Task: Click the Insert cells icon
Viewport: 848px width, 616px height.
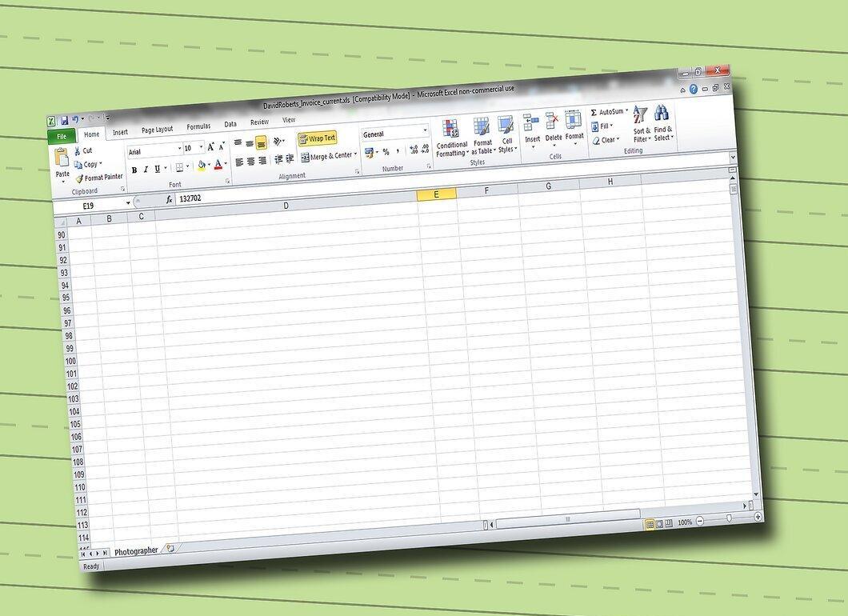Action: click(x=531, y=122)
